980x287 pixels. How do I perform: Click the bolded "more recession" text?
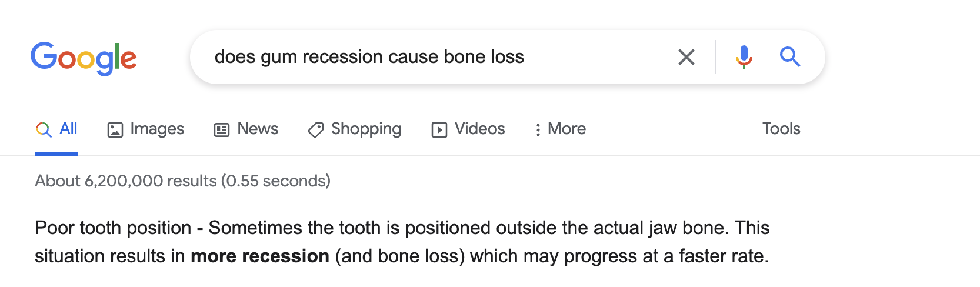pyautogui.click(x=260, y=256)
